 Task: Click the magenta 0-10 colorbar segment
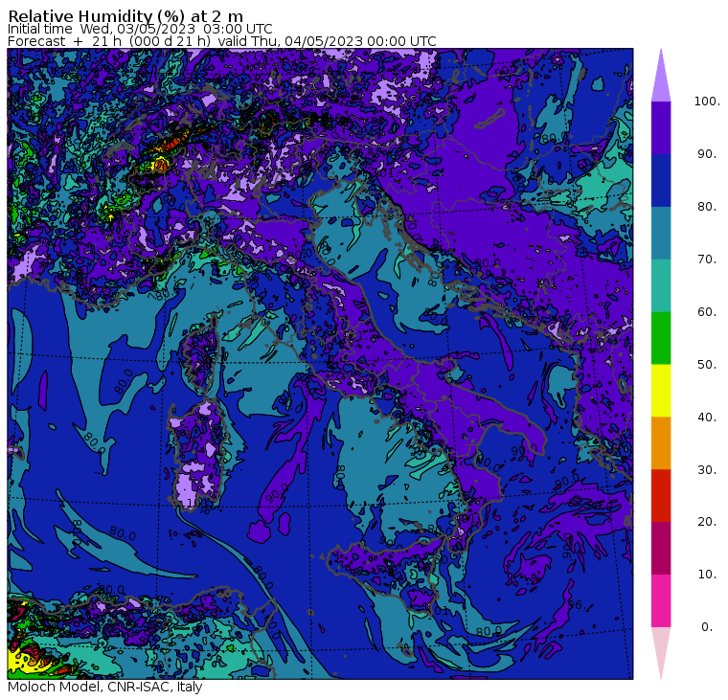click(661, 600)
